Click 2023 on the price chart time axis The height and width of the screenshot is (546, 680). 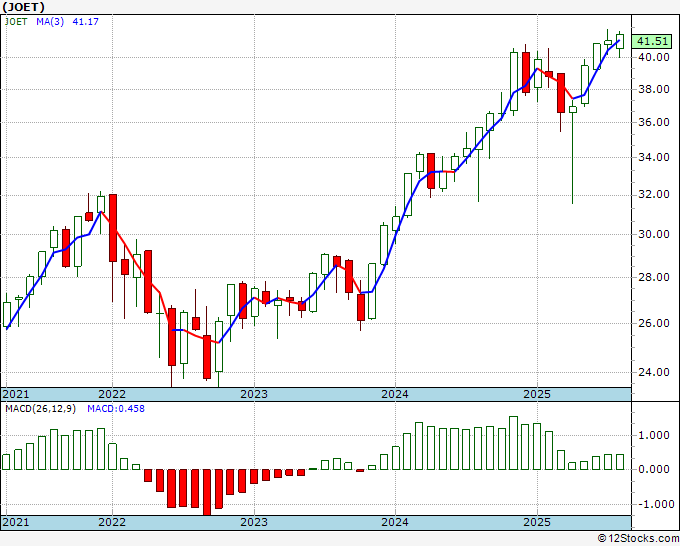254,394
